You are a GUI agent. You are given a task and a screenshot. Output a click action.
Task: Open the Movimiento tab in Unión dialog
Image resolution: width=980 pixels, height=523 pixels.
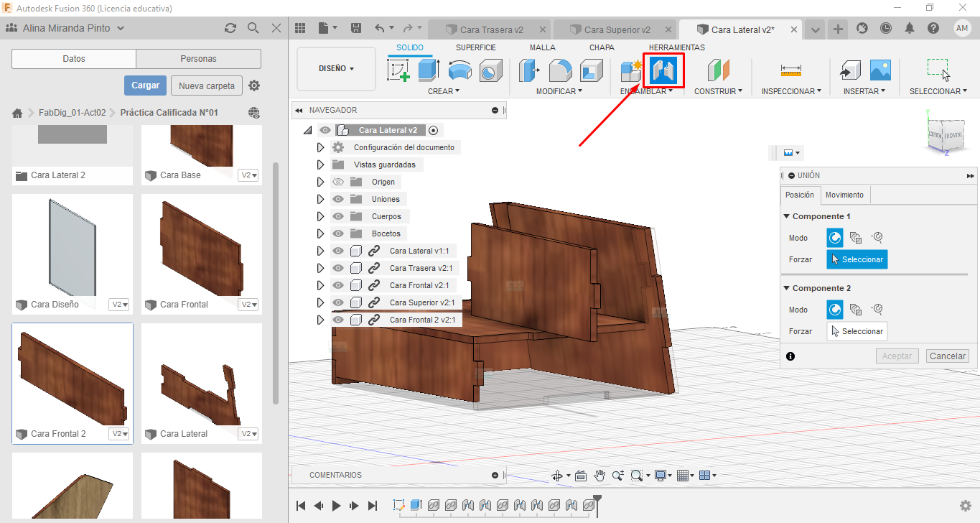(x=844, y=195)
